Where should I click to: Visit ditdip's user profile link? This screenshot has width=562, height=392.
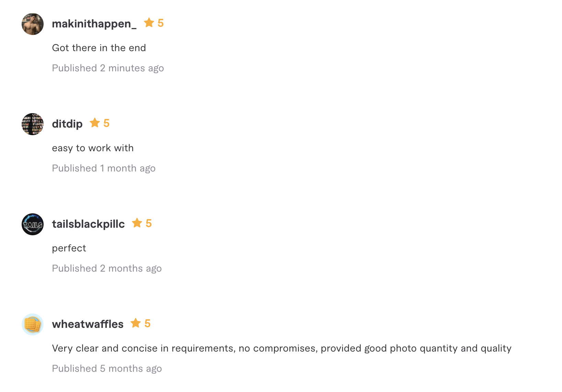[67, 124]
